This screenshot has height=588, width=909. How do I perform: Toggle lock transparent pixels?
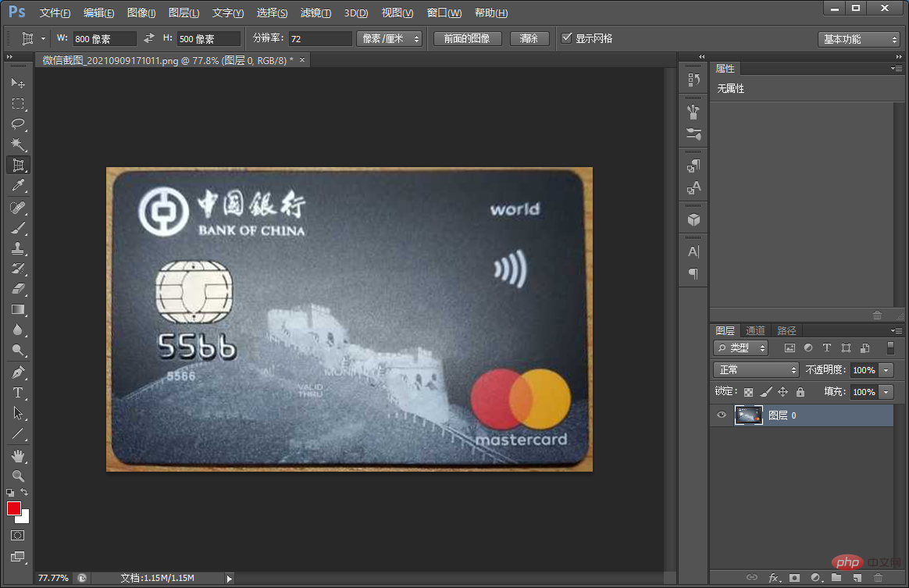click(748, 392)
